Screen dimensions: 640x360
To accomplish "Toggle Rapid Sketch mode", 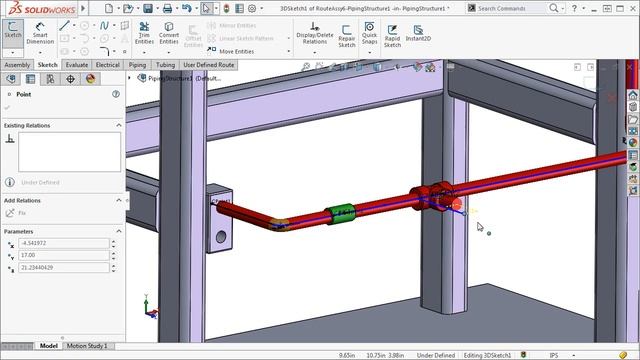I will click(x=392, y=36).
